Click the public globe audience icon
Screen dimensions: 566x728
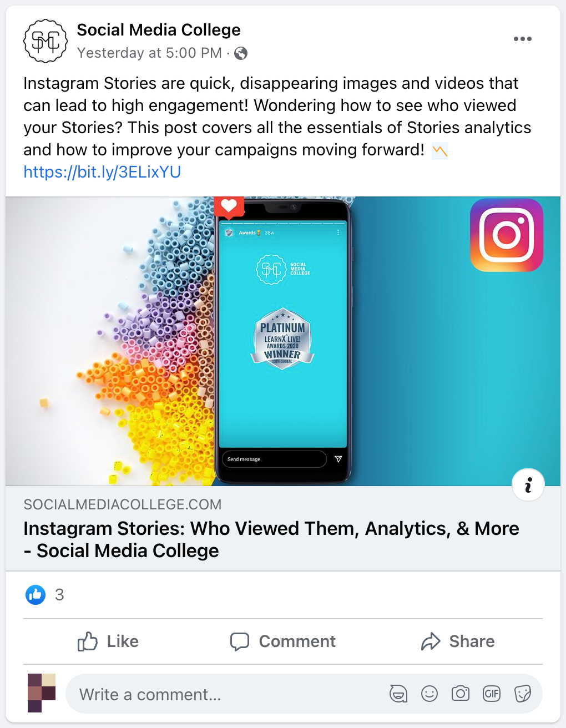(241, 53)
